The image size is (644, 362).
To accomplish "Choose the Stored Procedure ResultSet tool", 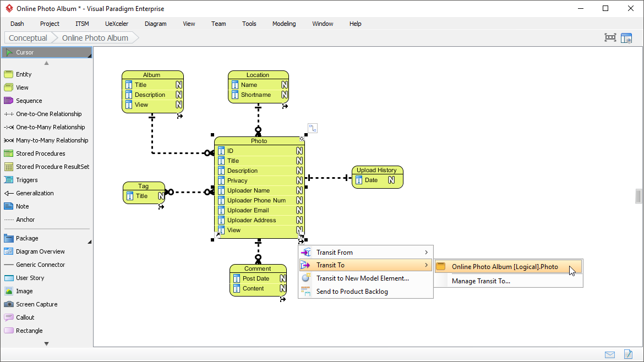I will click(x=46, y=167).
